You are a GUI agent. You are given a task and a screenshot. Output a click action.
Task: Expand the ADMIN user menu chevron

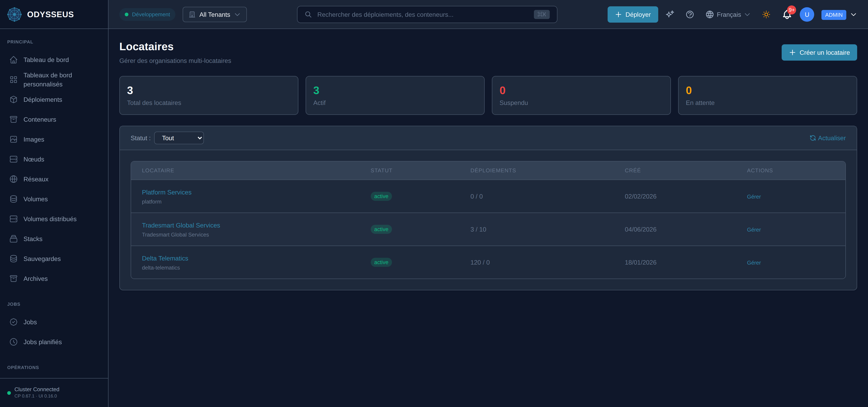tap(854, 14)
